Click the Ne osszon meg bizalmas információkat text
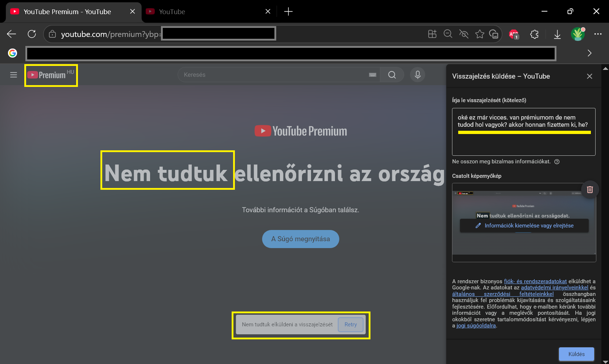Image resolution: width=609 pixels, height=364 pixels. tap(501, 162)
